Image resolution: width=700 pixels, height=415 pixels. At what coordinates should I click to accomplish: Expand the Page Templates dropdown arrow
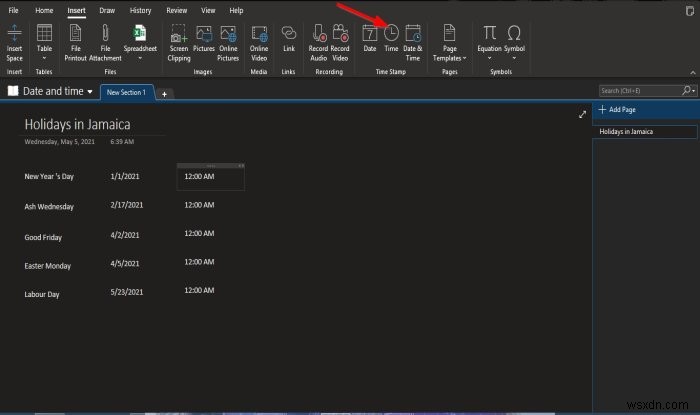coord(465,58)
